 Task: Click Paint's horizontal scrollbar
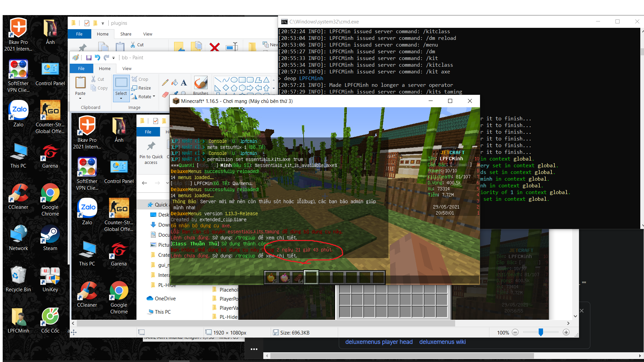(265, 323)
